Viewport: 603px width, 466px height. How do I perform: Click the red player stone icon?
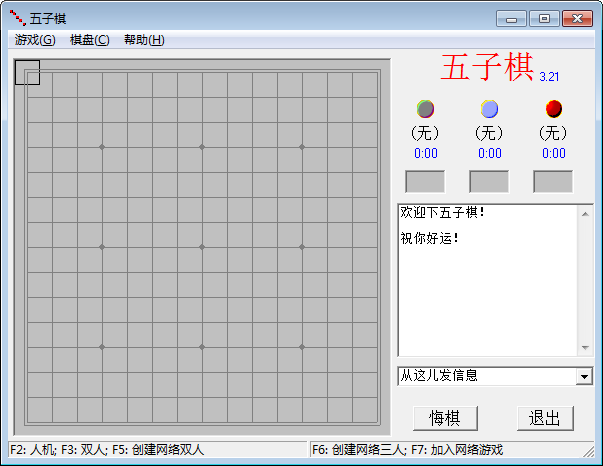tap(554, 109)
